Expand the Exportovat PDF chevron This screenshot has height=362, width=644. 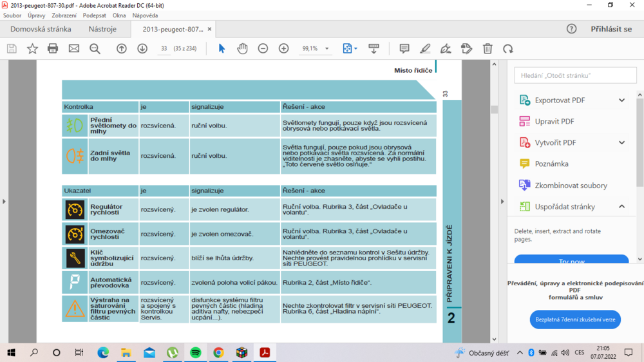click(x=622, y=100)
